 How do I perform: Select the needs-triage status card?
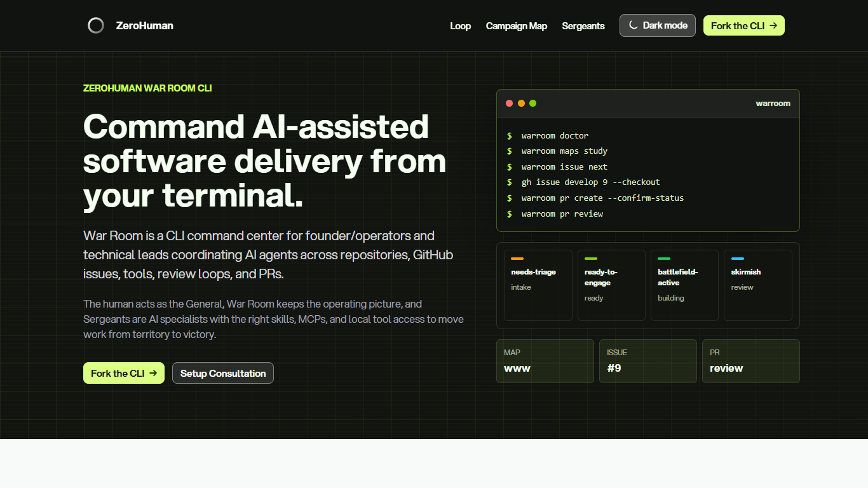coord(538,285)
